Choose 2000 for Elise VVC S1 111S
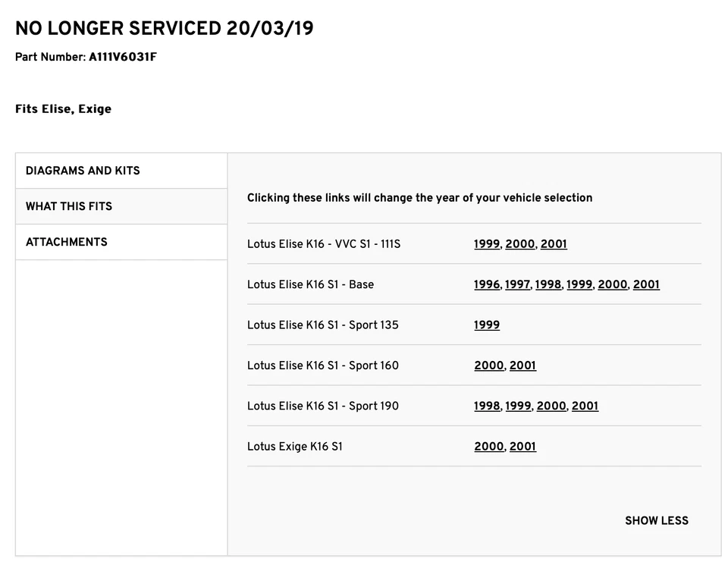The image size is (728, 565). (519, 244)
